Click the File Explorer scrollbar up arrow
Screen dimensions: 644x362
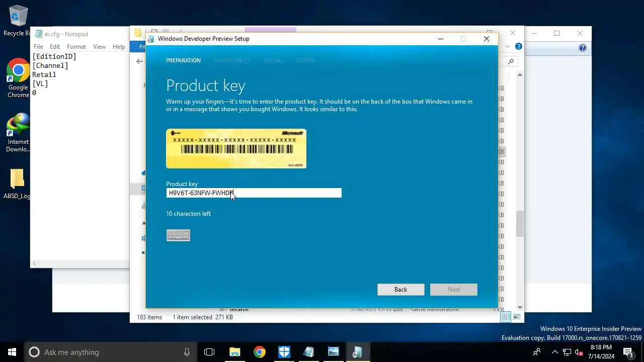coord(520,75)
